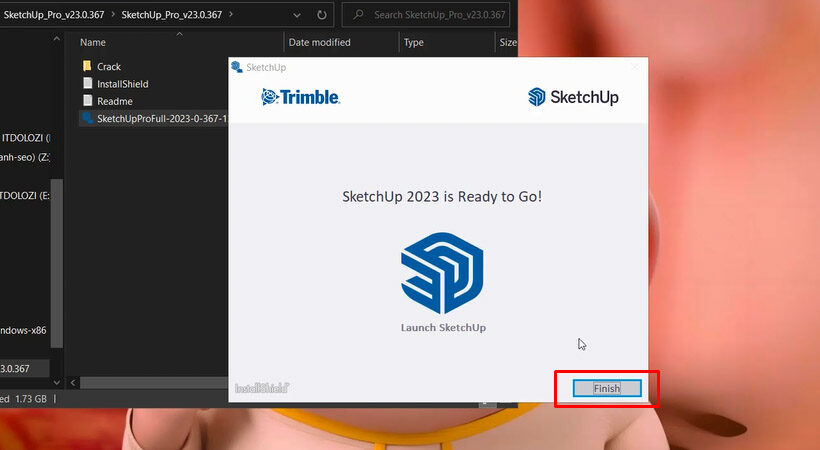This screenshot has height=450, width=820.
Task: Open the Crack folder
Action: (108, 67)
